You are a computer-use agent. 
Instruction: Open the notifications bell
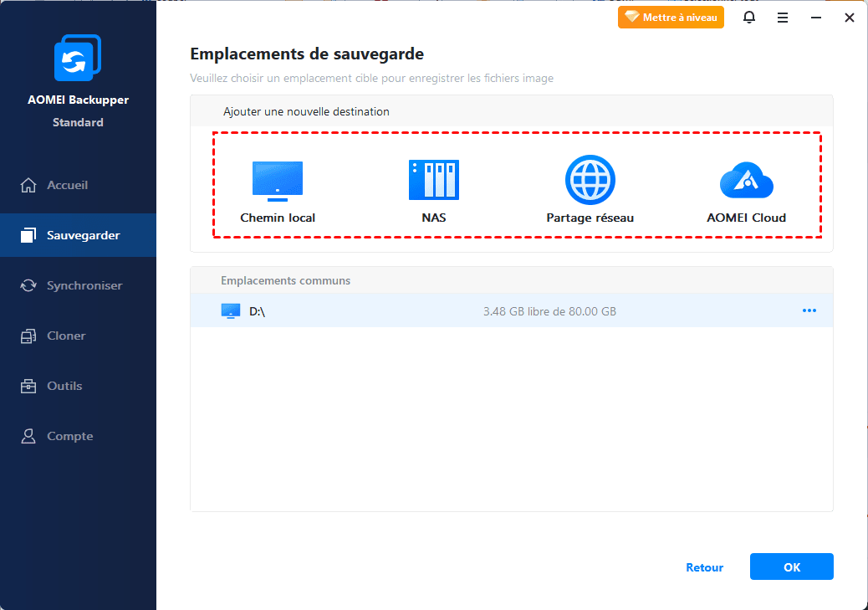tap(749, 18)
